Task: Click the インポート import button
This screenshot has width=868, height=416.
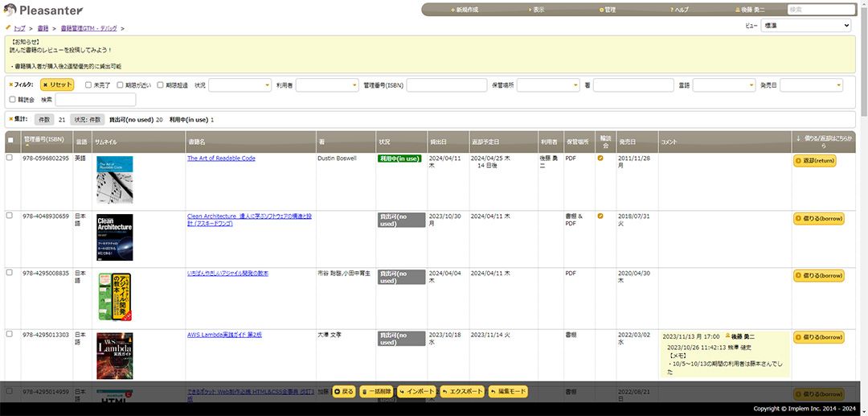Action: [416, 392]
